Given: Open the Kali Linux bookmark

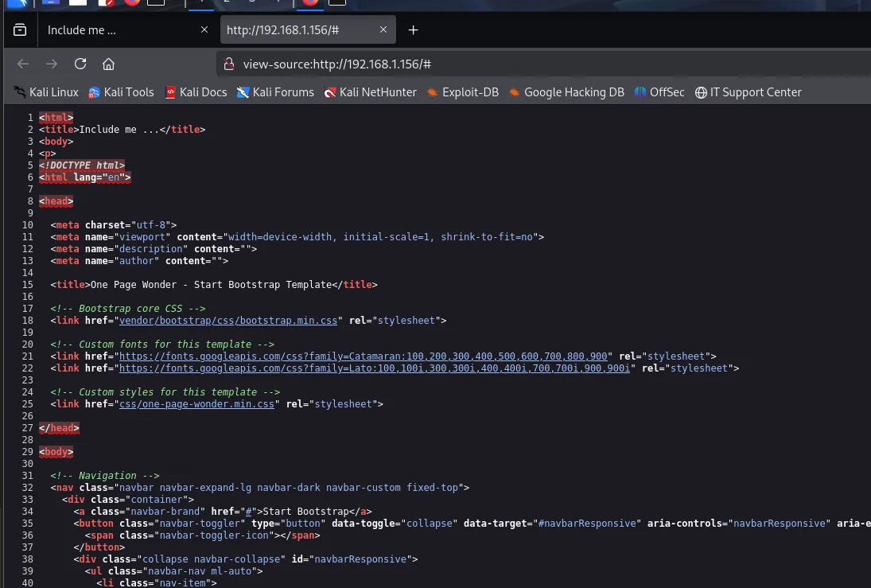Looking at the screenshot, I should (47, 92).
